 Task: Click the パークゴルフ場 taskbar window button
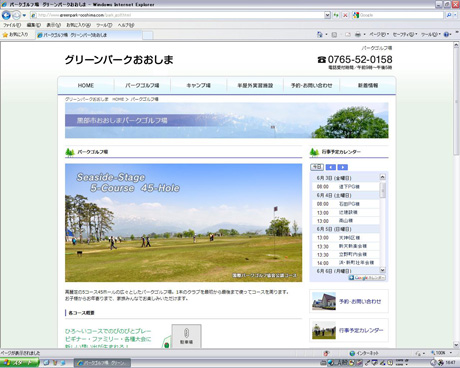(x=102, y=363)
